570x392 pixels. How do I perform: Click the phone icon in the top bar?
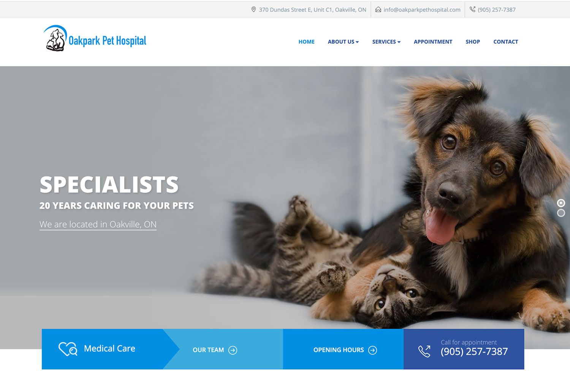472,9
